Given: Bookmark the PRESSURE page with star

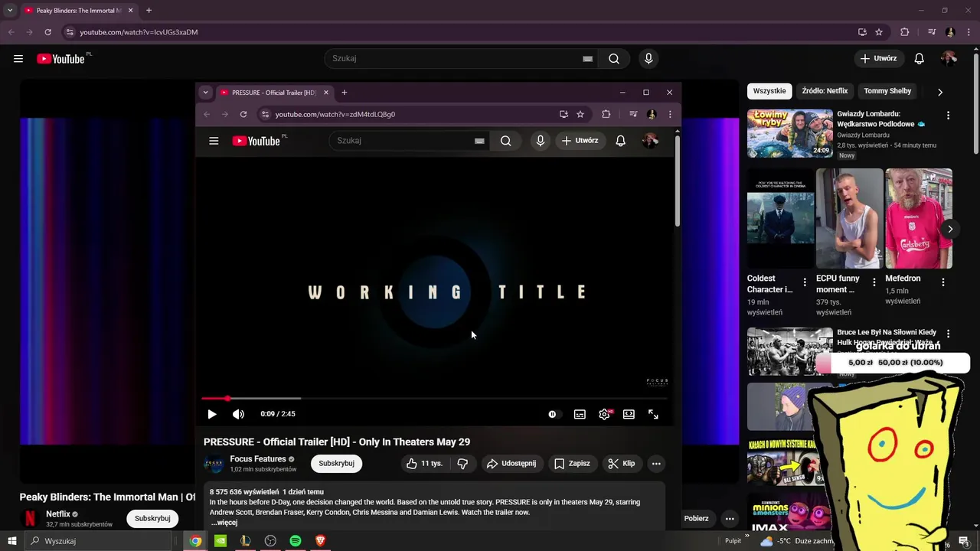Looking at the screenshot, I should 580,114.
